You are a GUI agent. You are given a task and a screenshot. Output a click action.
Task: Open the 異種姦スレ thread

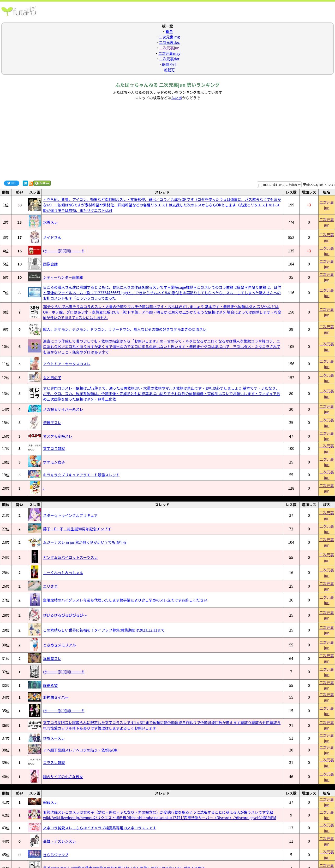coord(52,659)
